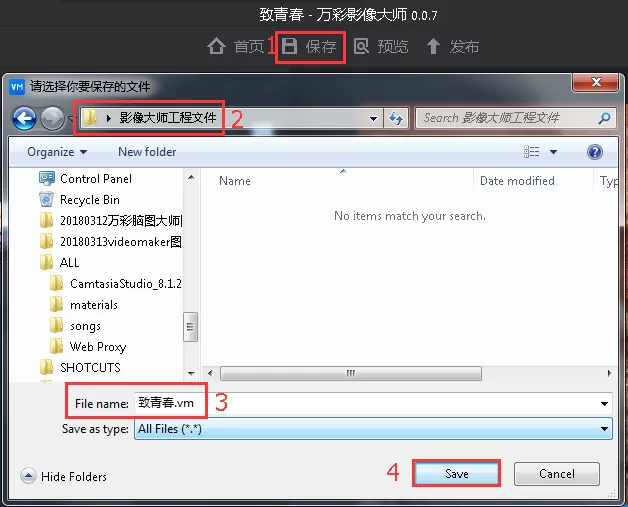Viewport: 628px width, 507px height.
Task: Click the Cancel button
Action: point(557,474)
